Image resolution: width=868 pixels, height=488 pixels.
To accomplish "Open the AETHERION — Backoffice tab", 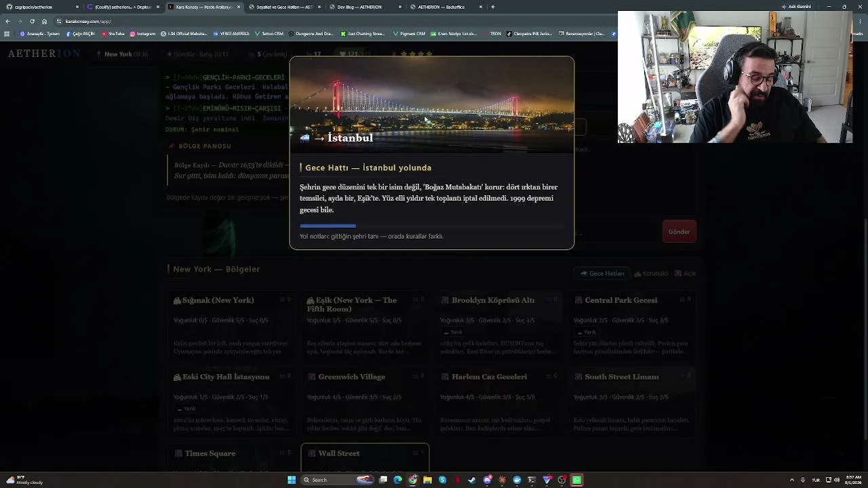I will pos(445,7).
